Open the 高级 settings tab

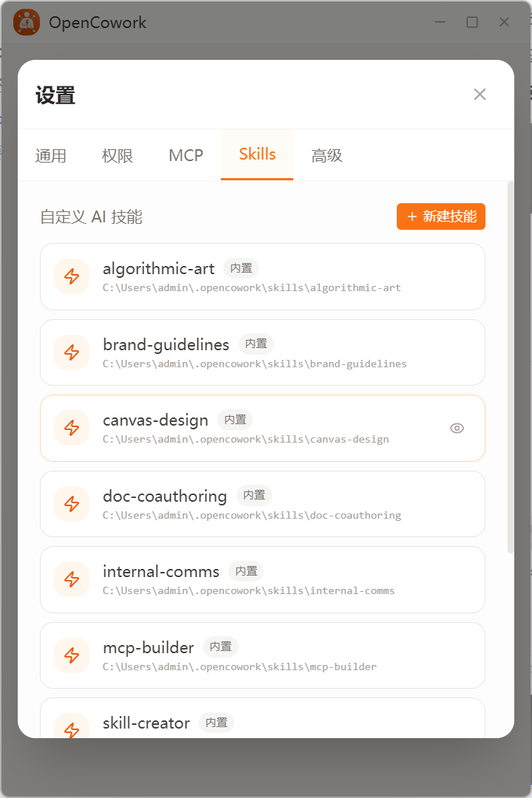[327, 155]
